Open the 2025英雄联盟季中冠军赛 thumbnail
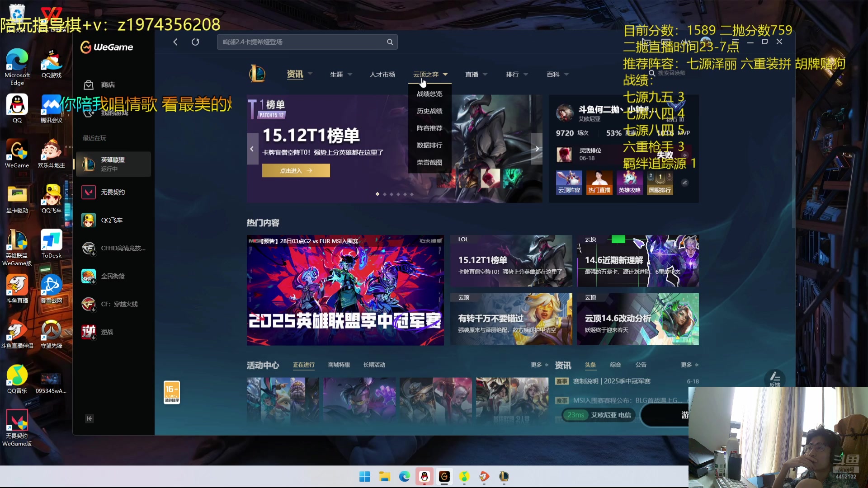The image size is (868, 488). (x=345, y=290)
